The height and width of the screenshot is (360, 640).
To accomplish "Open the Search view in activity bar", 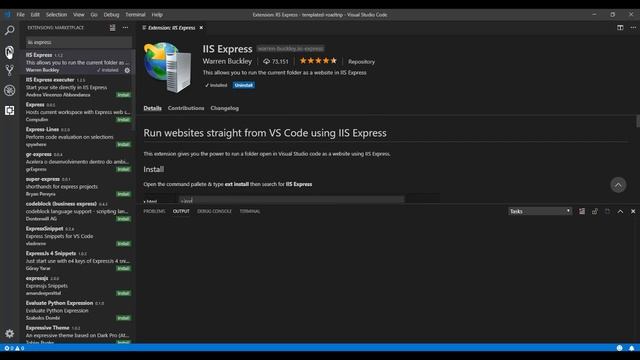I will 9,30.
